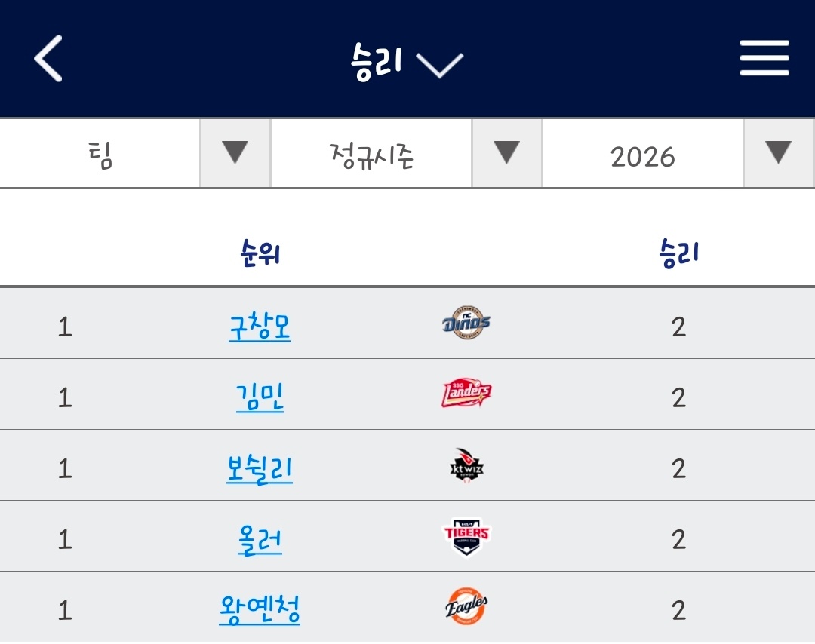Click the NC Dinos team logo

466,323
